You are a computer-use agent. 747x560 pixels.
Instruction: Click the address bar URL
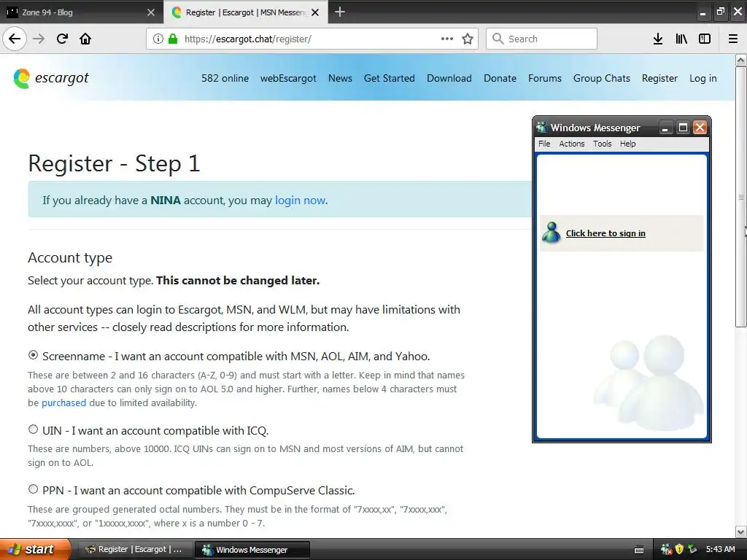pyautogui.click(x=248, y=39)
